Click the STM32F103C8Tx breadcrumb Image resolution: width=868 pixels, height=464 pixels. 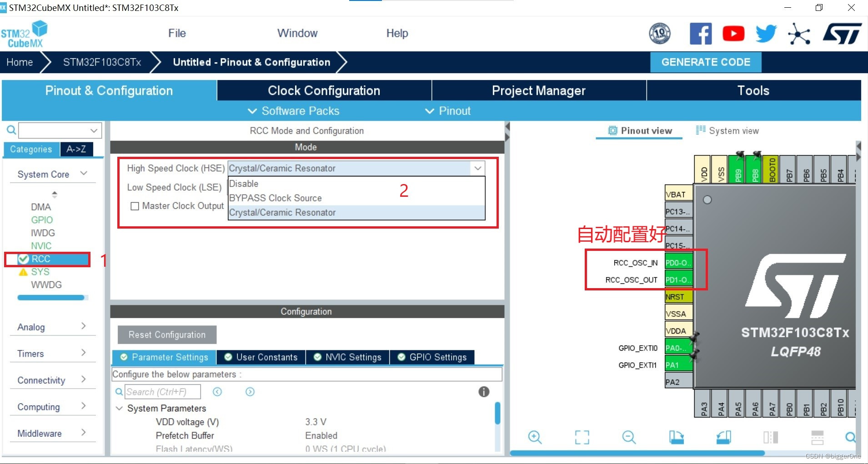tap(102, 62)
